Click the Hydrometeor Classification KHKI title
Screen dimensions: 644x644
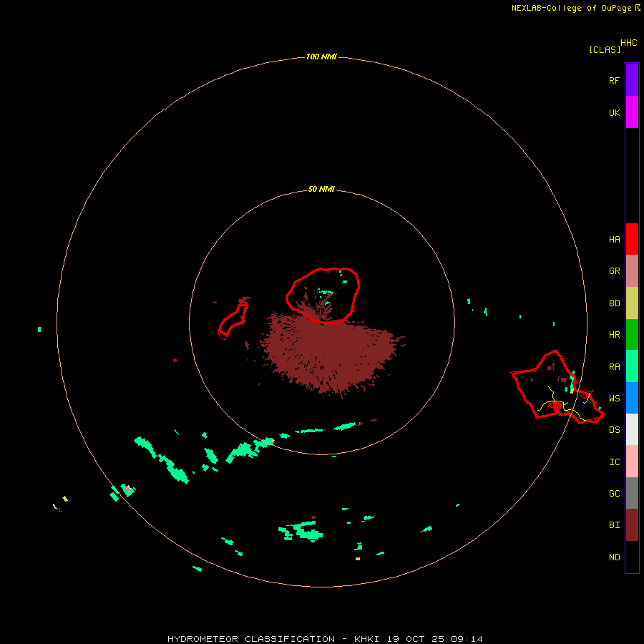pos(325,639)
